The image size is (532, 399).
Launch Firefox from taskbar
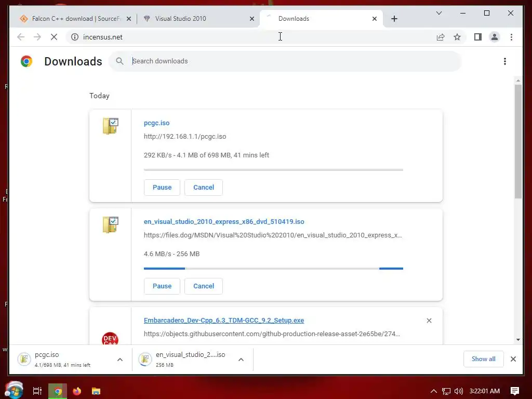pyautogui.click(x=77, y=391)
